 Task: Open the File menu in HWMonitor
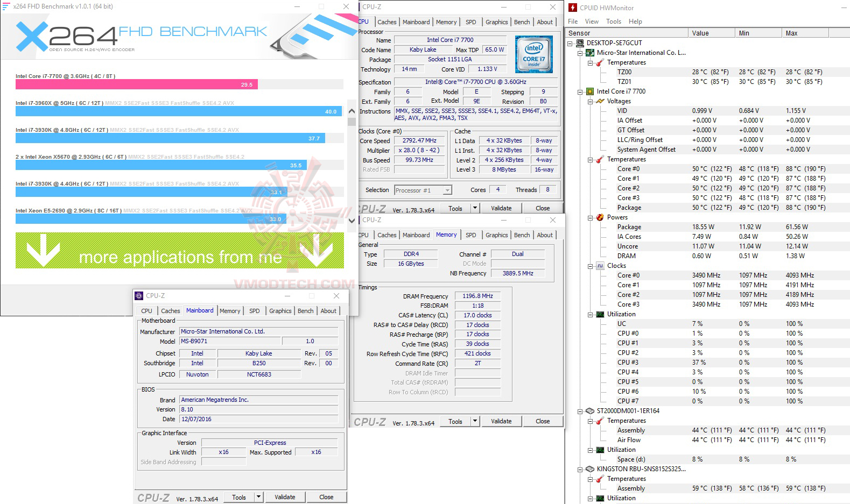pos(573,22)
